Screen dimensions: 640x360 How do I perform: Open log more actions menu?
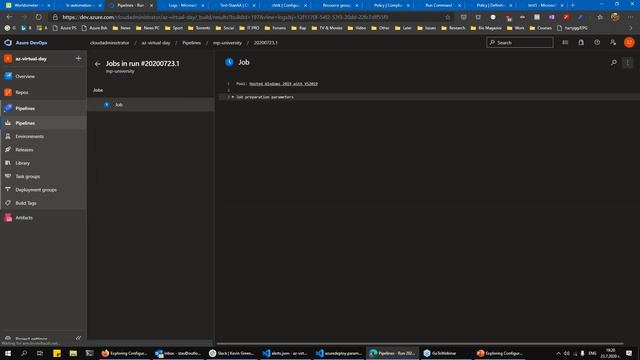click(628, 62)
